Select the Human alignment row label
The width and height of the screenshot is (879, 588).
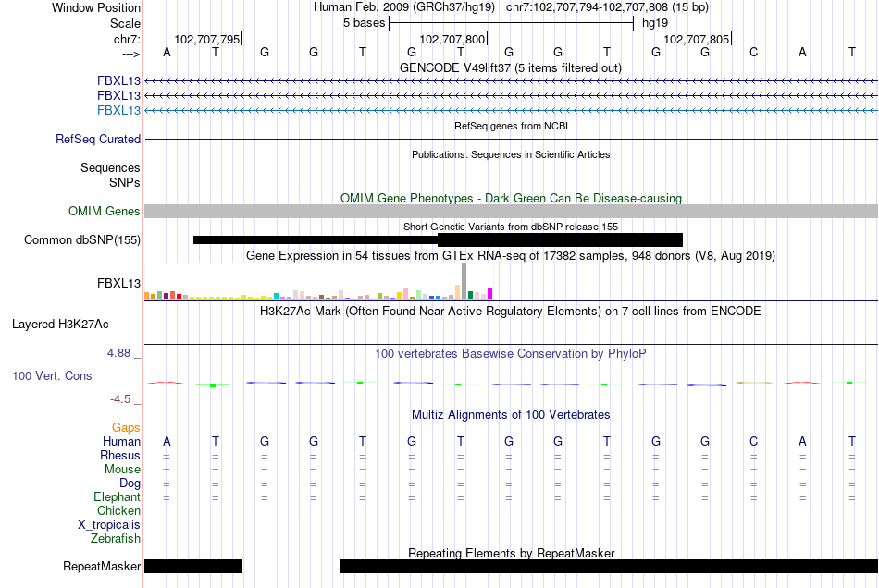[121, 442]
